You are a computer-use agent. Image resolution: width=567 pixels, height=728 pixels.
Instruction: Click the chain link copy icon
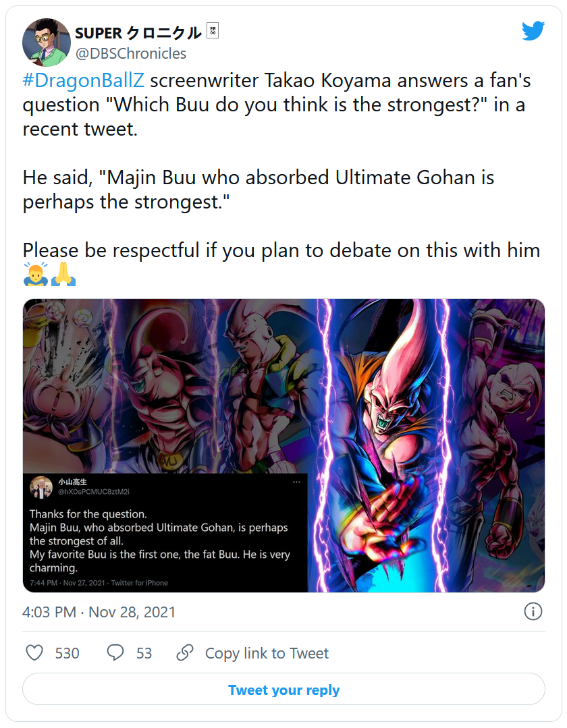pos(185,653)
